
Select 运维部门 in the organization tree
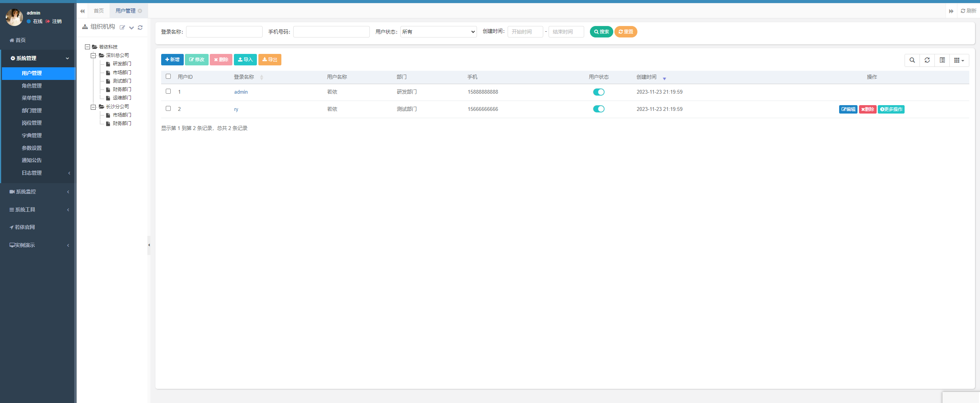coord(122,98)
